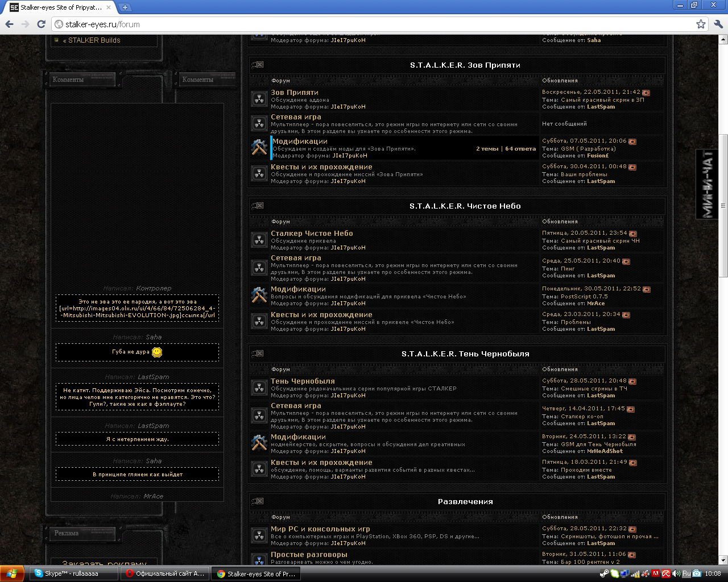Go to last post icon after Воскресенье, 22.05.2011, 21:42
Screen dimensions: 728x582
point(646,93)
